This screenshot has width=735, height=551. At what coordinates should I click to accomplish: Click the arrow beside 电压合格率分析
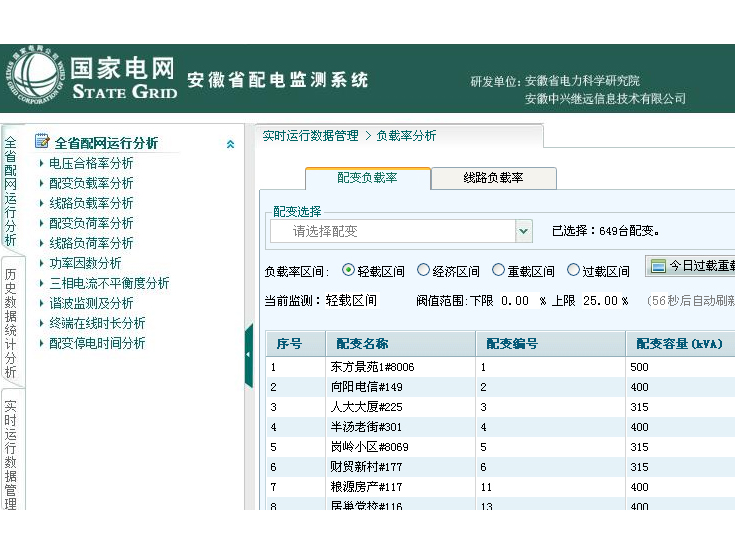point(41,163)
